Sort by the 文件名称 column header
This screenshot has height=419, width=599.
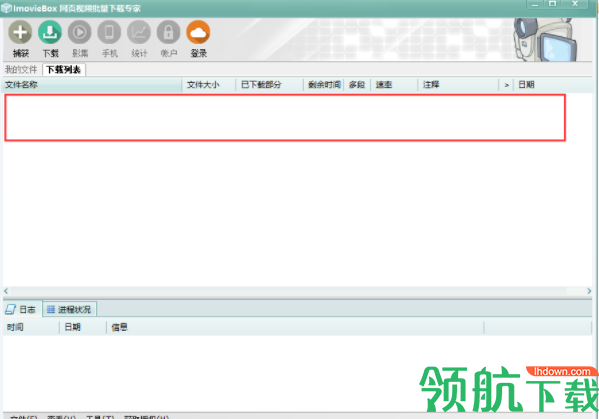tap(92, 85)
